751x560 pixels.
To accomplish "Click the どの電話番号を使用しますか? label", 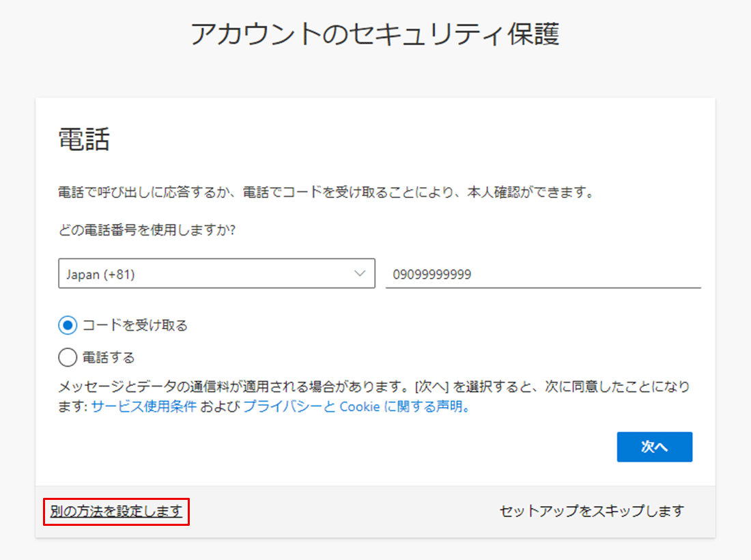I will coord(147,230).
